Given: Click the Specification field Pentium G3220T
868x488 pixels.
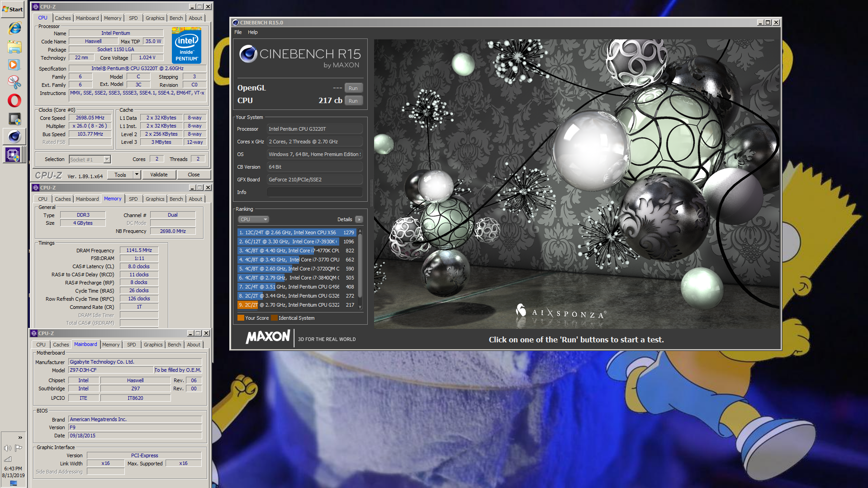Looking at the screenshot, I should pos(138,68).
